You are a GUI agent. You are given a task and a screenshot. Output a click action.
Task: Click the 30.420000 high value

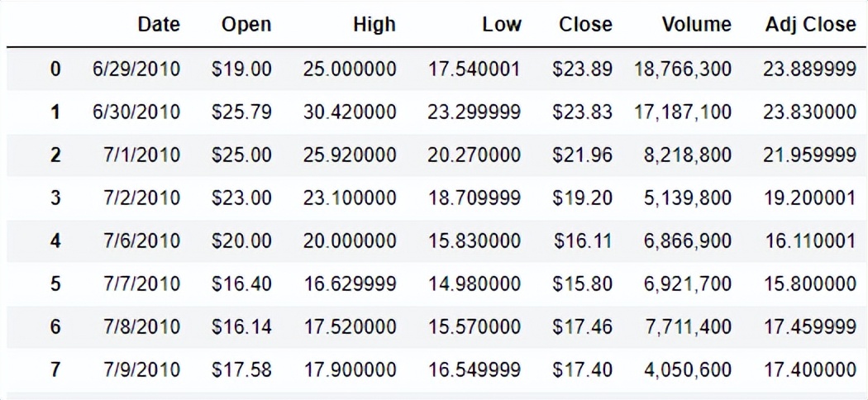click(350, 112)
